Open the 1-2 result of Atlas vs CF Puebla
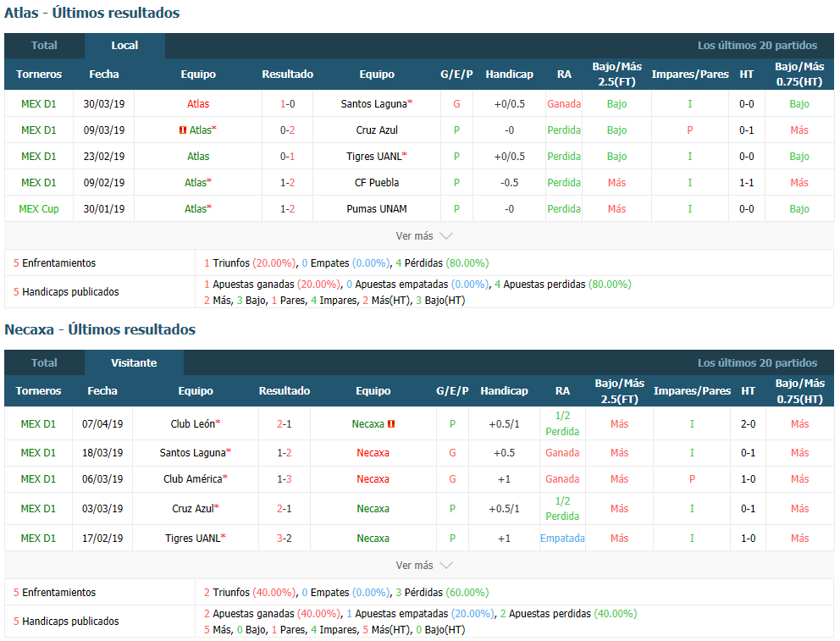 [288, 183]
